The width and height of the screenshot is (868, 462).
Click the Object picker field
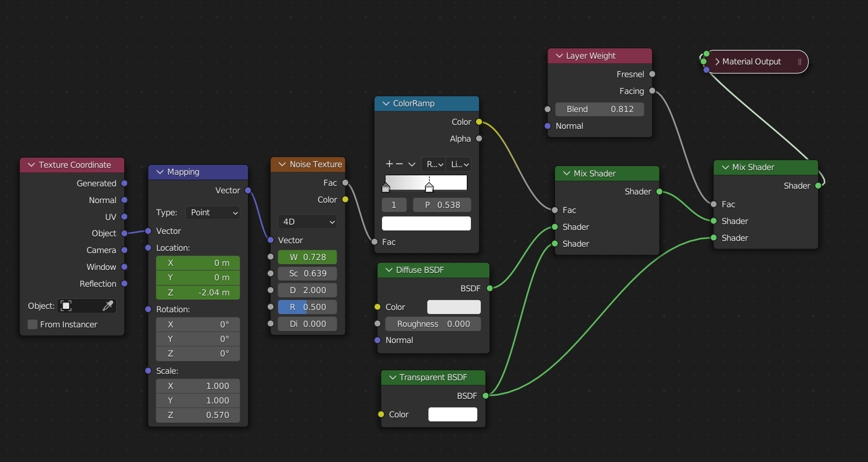[x=87, y=306]
